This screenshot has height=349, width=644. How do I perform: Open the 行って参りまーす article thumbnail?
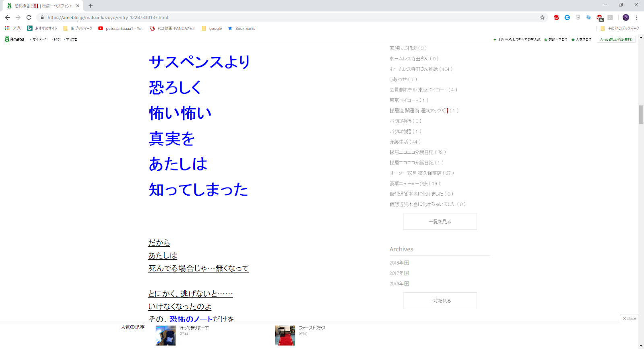[x=166, y=336]
